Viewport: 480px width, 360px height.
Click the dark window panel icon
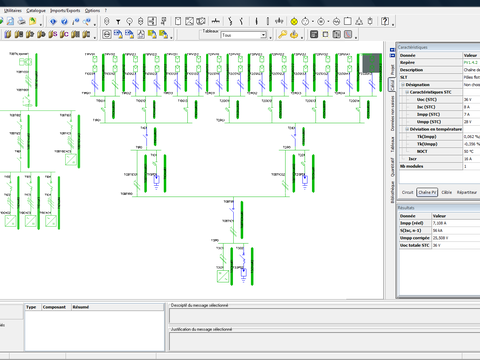(314, 34)
